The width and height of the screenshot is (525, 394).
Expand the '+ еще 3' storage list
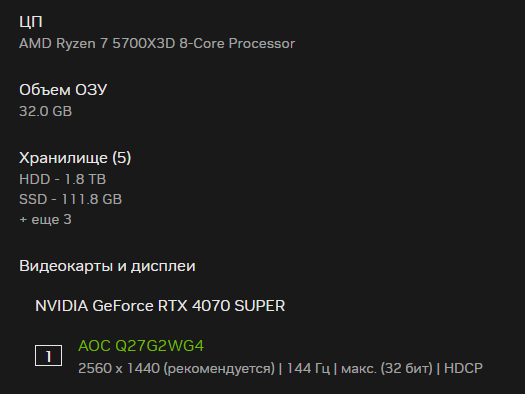[x=45, y=220]
